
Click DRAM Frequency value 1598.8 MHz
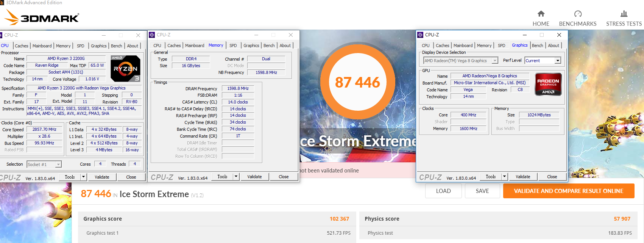[x=238, y=88]
